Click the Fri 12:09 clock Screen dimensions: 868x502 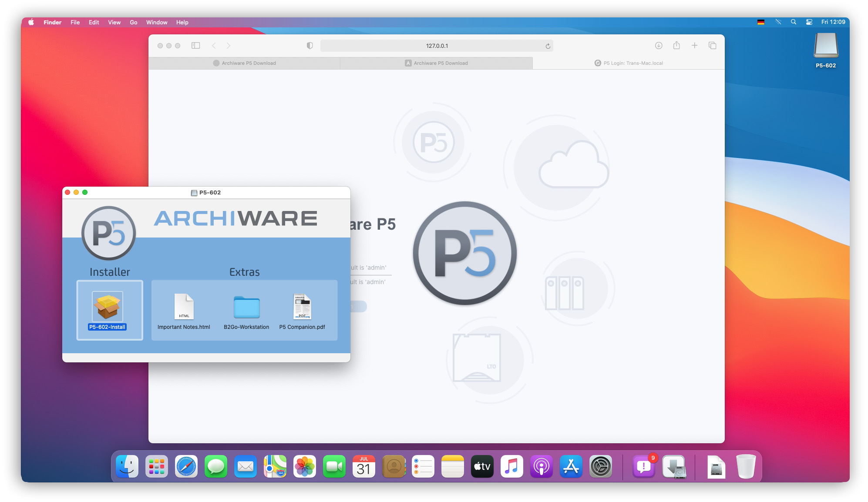[x=833, y=22]
